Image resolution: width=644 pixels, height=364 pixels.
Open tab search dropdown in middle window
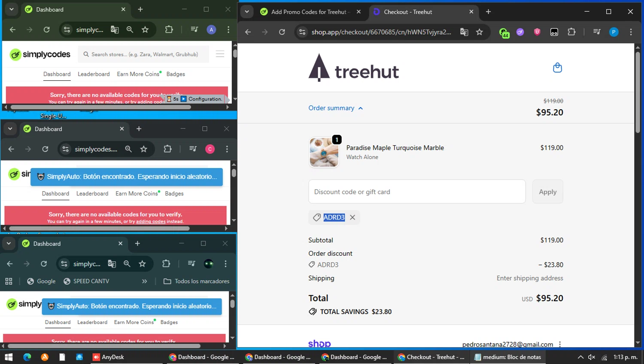(x=10, y=129)
